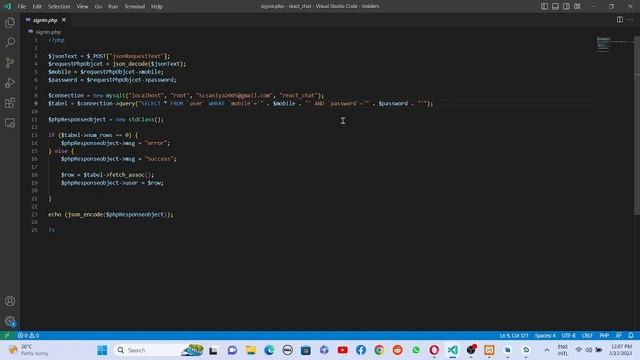Open the taskbar clock and date

(621, 350)
